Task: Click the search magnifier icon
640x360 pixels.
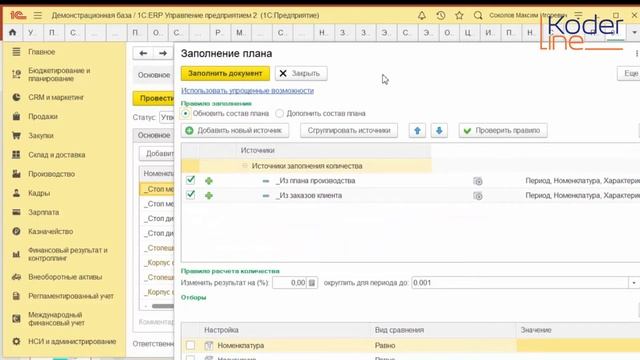Action: [478, 16]
